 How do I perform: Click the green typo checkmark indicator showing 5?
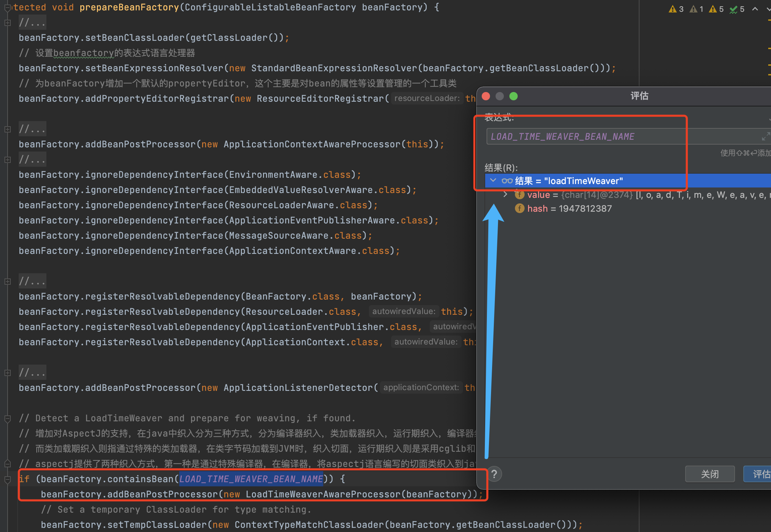click(737, 9)
